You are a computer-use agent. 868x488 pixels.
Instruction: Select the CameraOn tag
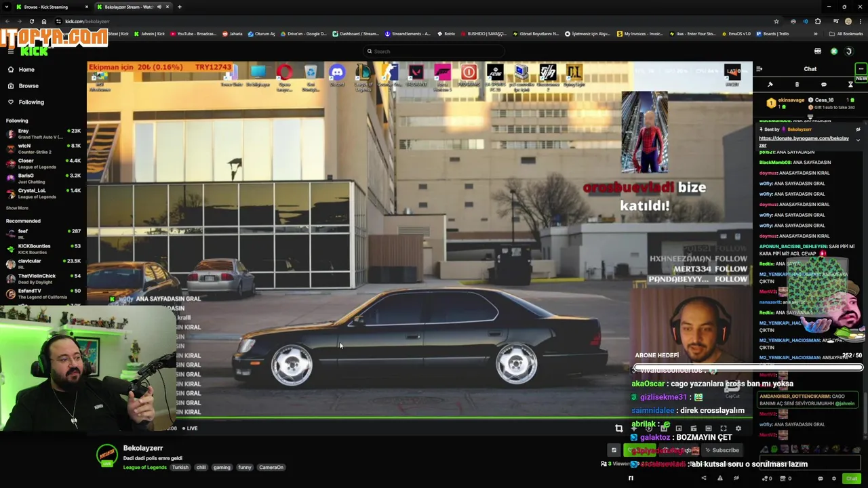[x=271, y=467]
